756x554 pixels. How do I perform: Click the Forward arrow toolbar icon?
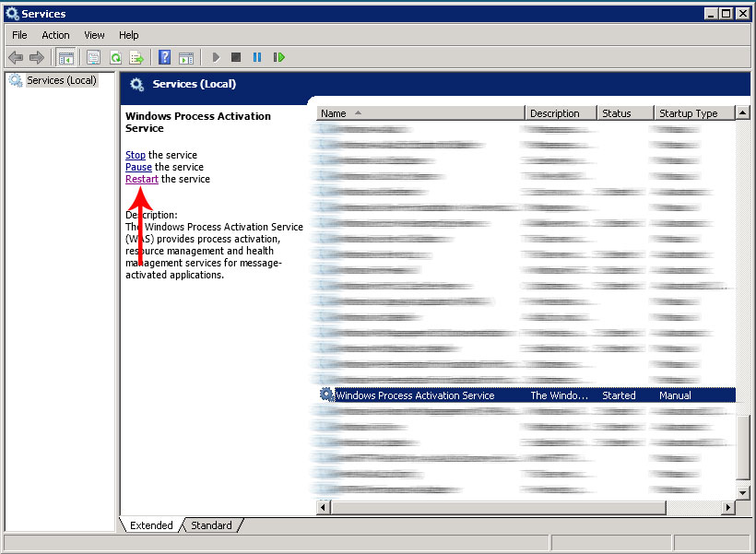click(37, 57)
